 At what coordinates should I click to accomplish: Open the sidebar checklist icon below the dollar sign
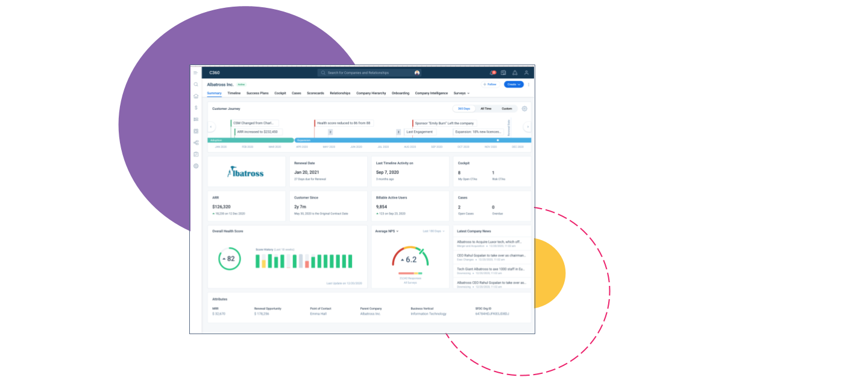(195, 119)
